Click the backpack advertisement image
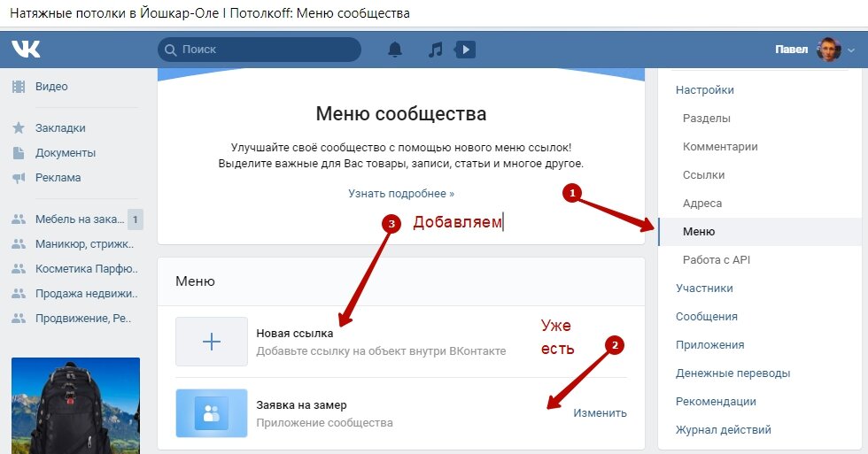The width and height of the screenshot is (868, 454). pyautogui.click(x=76, y=406)
